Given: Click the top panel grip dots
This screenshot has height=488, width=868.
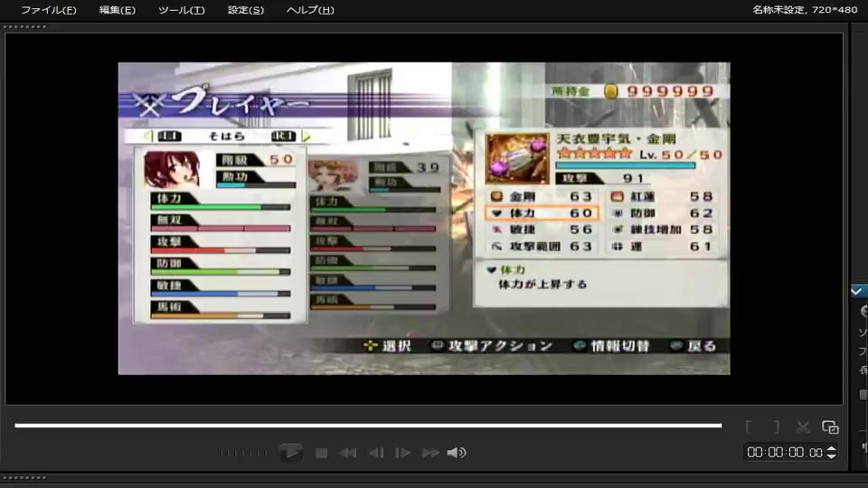Looking at the screenshot, I should click(x=24, y=26).
